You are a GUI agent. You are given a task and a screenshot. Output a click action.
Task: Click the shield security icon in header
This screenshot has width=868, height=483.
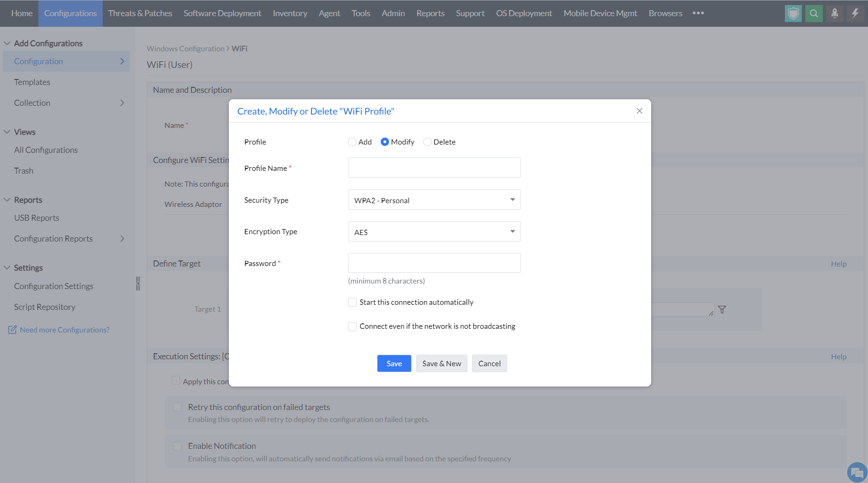[x=793, y=13]
